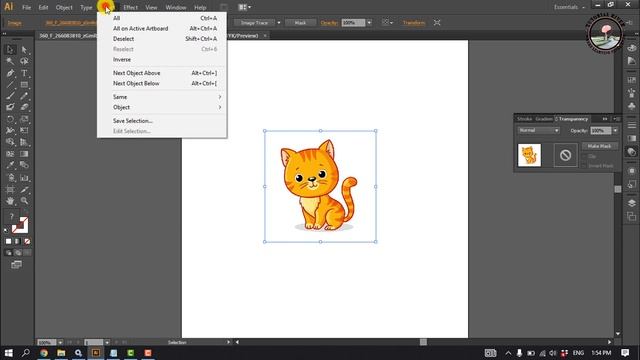Select the Rotate tool
This screenshot has height=360, width=640.
click(x=10, y=119)
